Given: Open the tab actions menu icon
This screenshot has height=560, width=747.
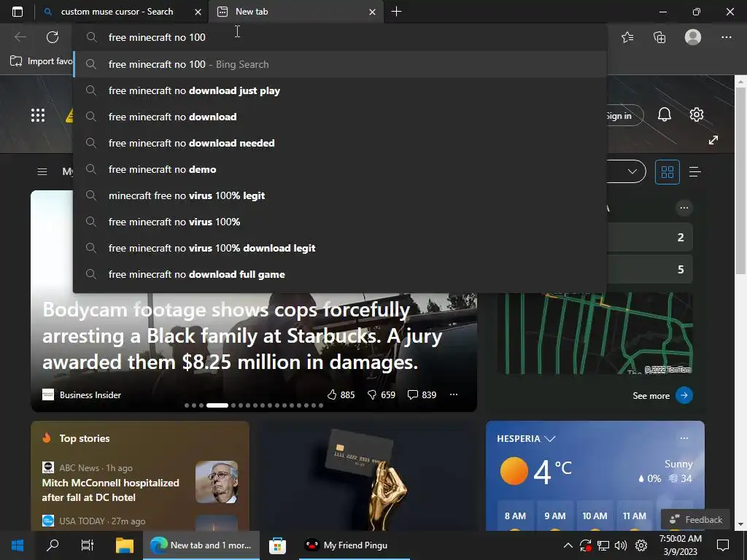Looking at the screenshot, I should point(18,12).
